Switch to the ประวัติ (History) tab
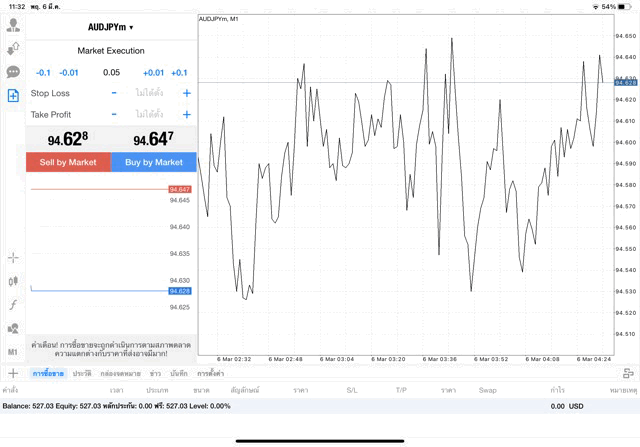The height and width of the screenshot is (447, 640). click(82, 373)
